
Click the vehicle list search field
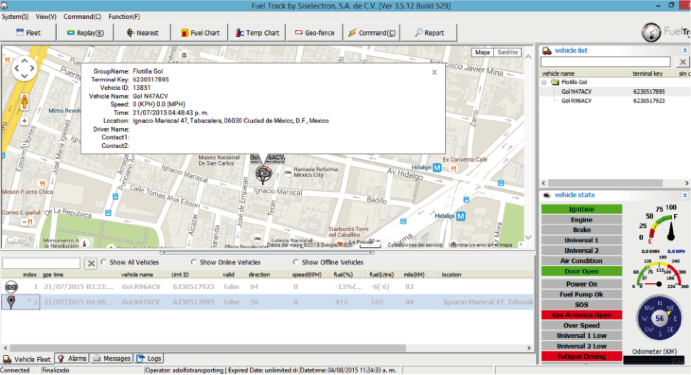[606, 62]
